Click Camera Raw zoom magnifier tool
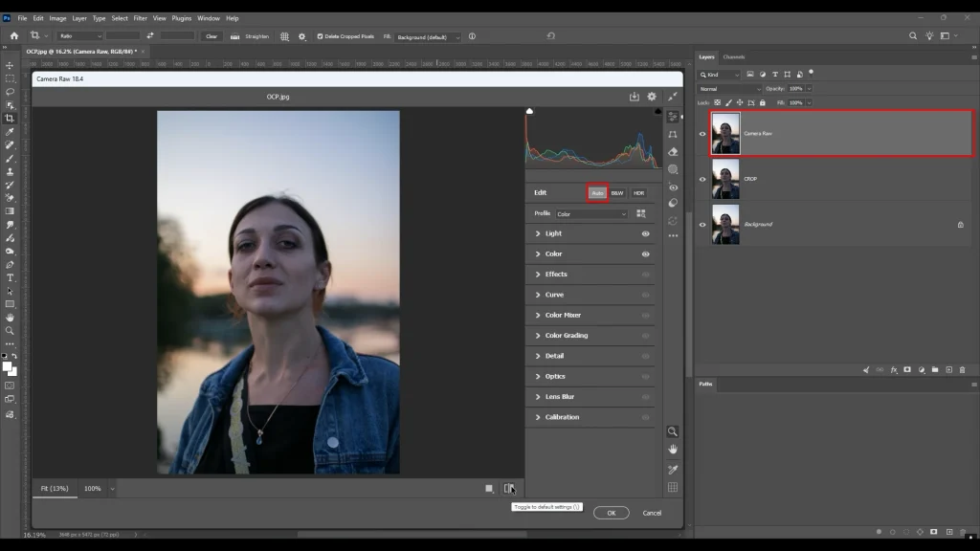The image size is (980, 551). pos(673,431)
